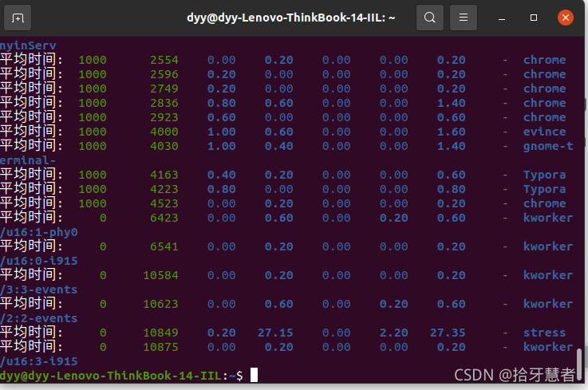This screenshot has height=390, width=588.
Task: Click 'kworker' name in PID 6423 row
Action: [548, 218]
